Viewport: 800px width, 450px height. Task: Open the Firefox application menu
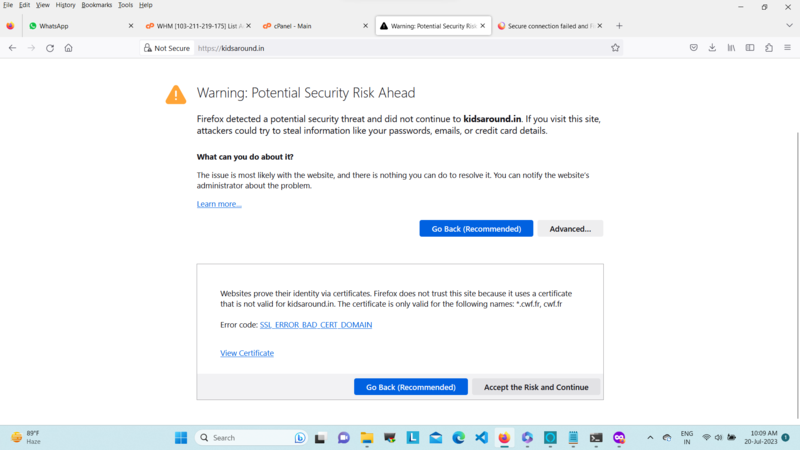click(x=788, y=47)
